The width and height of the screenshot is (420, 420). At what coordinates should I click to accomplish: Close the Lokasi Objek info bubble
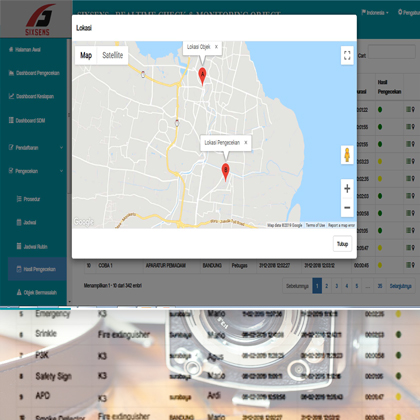[x=216, y=47]
